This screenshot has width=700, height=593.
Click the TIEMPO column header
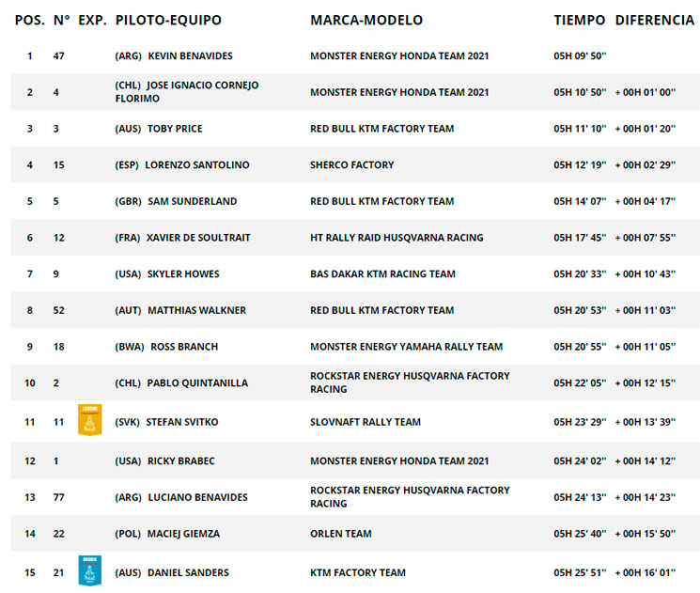point(580,20)
